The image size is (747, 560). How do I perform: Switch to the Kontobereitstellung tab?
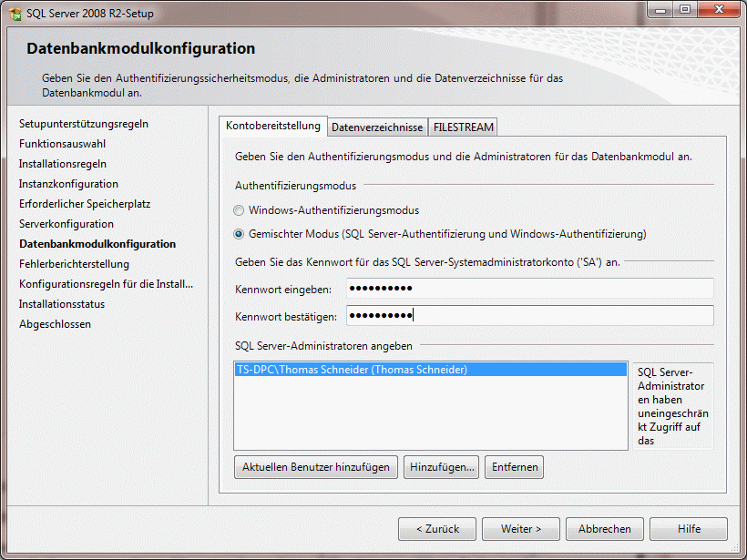[x=273, y=126]
